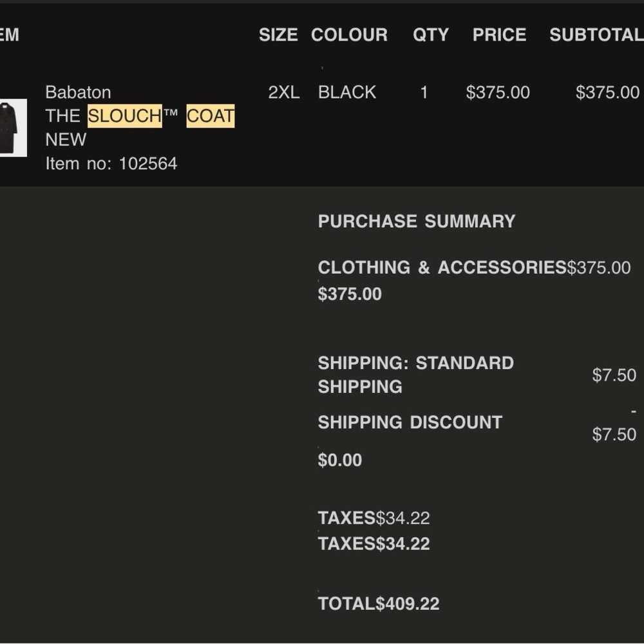Click the PURCHASE SUMMARY heading
644x644 pixels.
[x=417, y=222]
